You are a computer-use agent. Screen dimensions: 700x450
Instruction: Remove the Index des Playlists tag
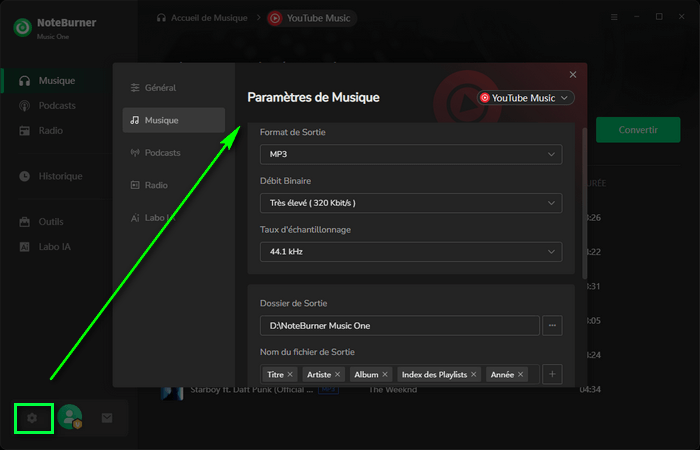(474, 375)
